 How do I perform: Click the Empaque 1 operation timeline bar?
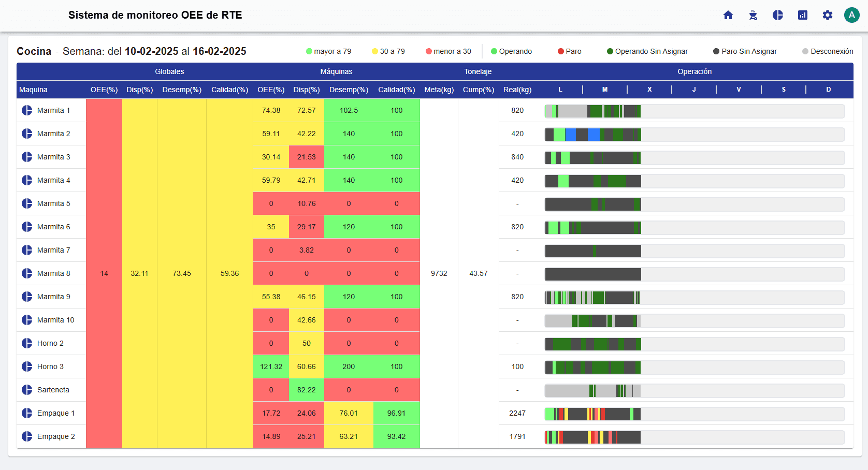[695, 414]
